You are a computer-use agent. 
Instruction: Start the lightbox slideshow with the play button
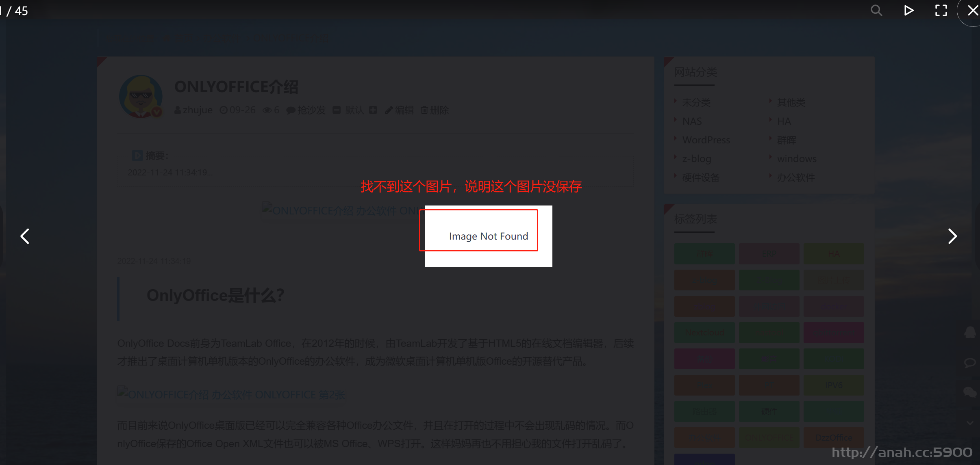[x=908, y=11]
